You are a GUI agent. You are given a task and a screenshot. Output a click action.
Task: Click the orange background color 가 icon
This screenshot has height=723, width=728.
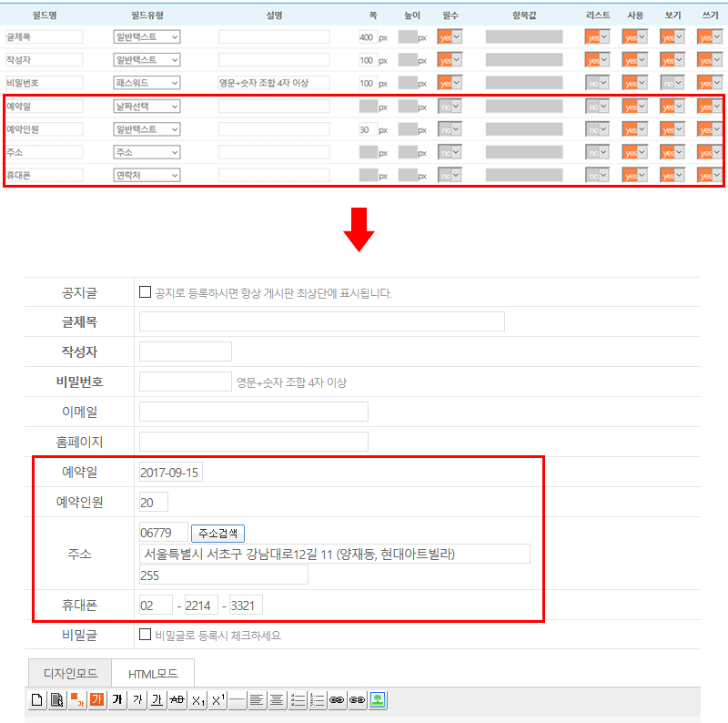[x=97, y=700]
